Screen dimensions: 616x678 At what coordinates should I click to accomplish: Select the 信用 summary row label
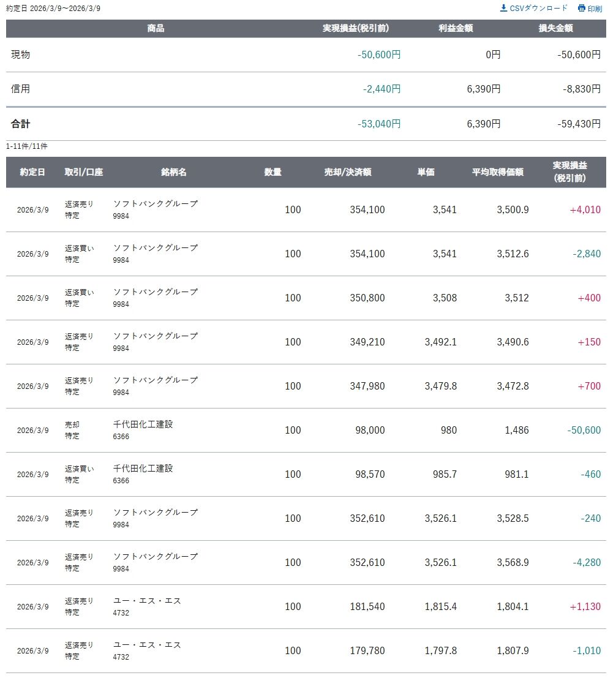click(20, 89)
